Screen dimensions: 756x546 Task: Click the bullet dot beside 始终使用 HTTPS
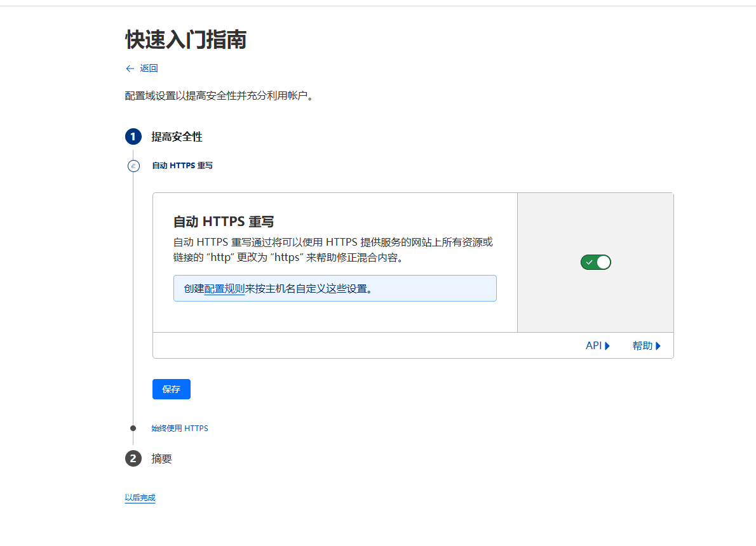tap(133, 428)
